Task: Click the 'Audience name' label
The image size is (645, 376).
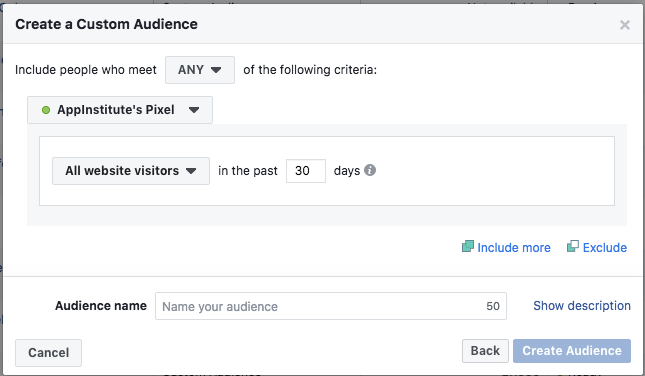Action: coord(101,306)
